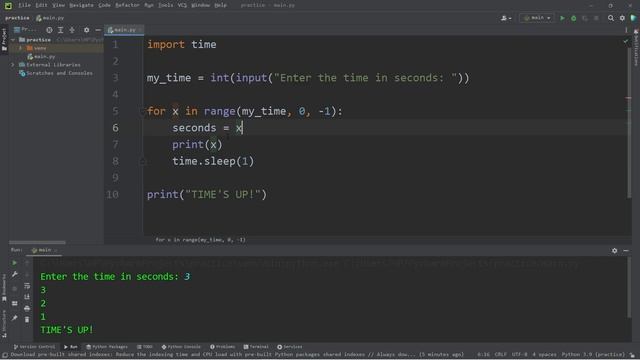Click practice in the navigation breadcrumb
640x360 pixels.
pos(17,18)
